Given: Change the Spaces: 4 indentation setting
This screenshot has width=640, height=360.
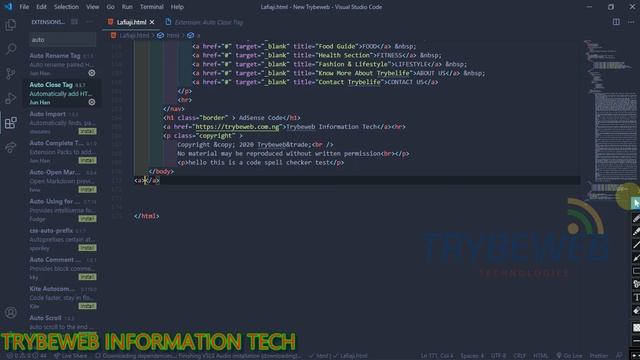Looking at the screenshot, I should pos(472,356).
